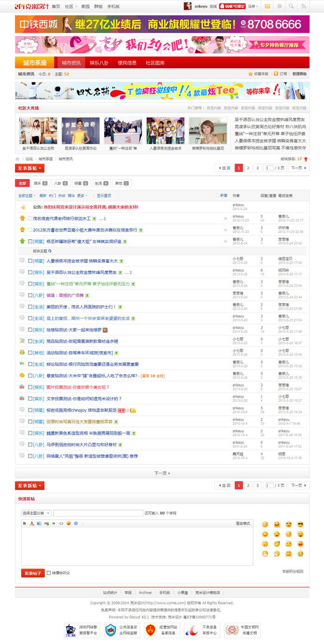Open the 管理面板 link

pyautogui.click(x=299, y=74)
